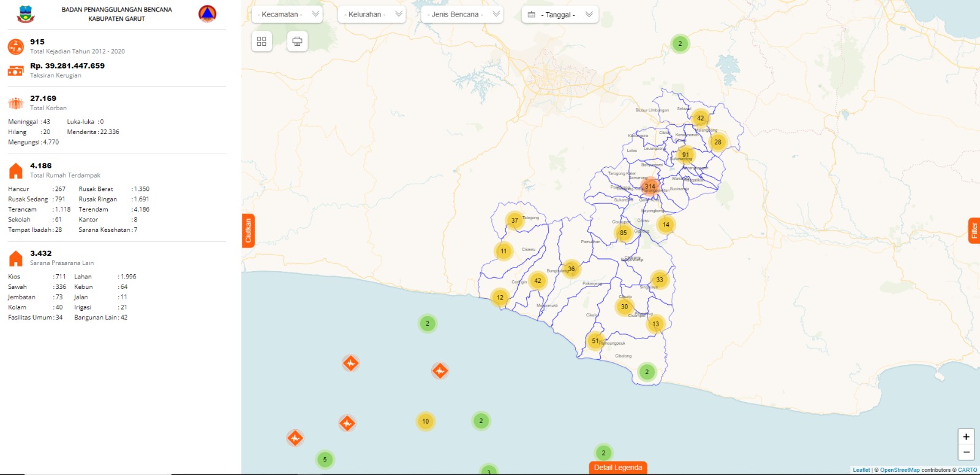Click the 12 cluster marker on coast
This screenshot has height=475, width=980.
click(x=500, y=297)
